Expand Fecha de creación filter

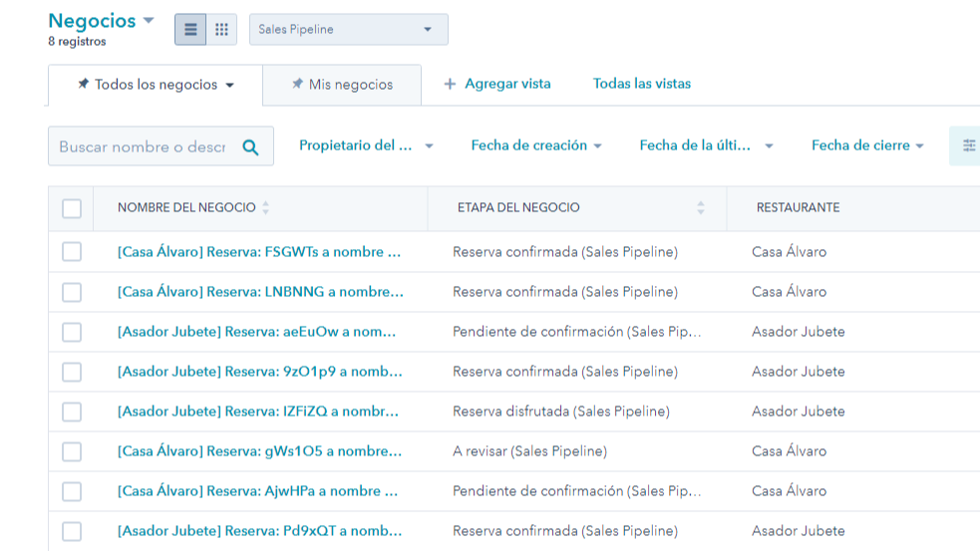click(x=536, y=145)
